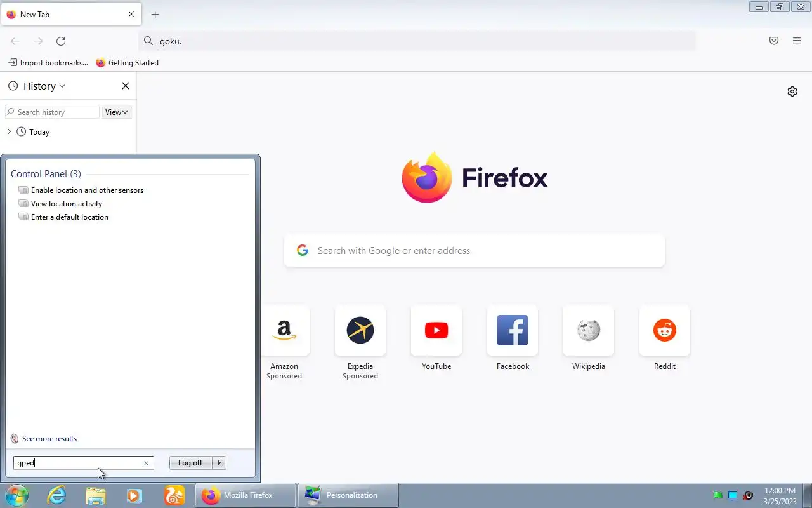Viewport: 812px width, 508px height.
Task: Open the shutdown options arrow beside Log off
Action: click(219, 463)
